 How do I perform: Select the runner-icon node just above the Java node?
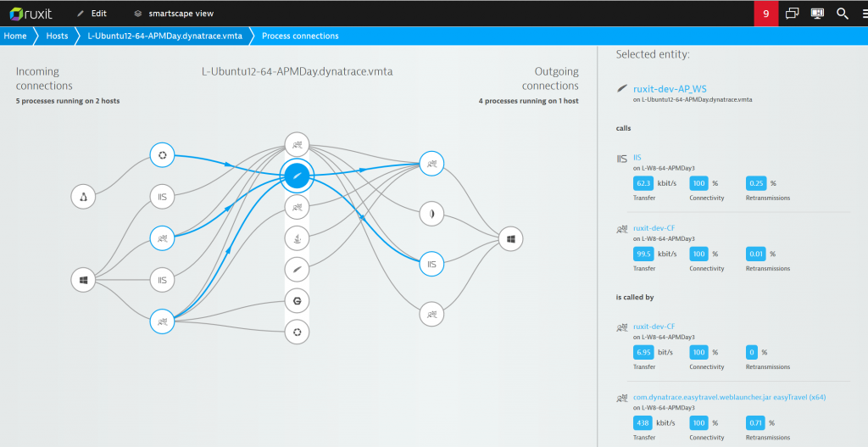pyautogui.click(x=298, y=207)
